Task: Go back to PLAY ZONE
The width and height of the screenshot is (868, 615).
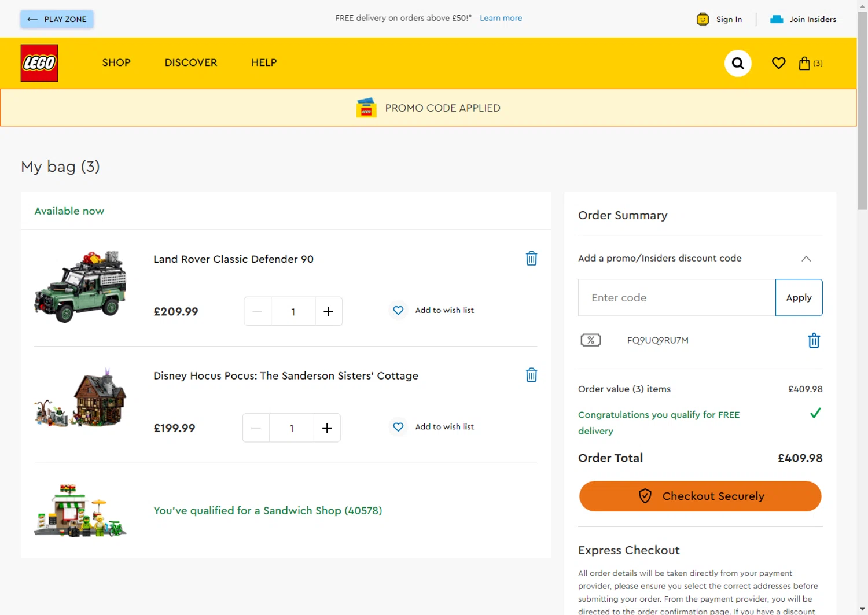Action: [x=57, y=19]
